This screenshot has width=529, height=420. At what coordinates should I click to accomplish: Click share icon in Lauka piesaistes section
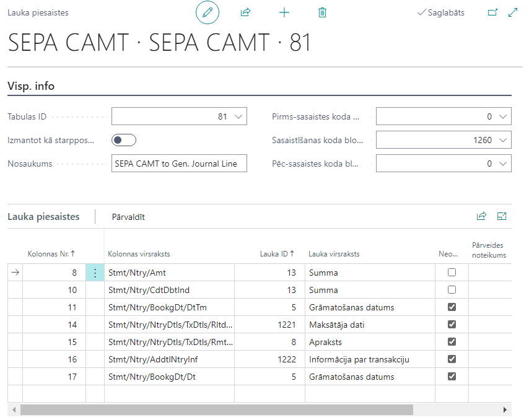[x=481, y=216]
